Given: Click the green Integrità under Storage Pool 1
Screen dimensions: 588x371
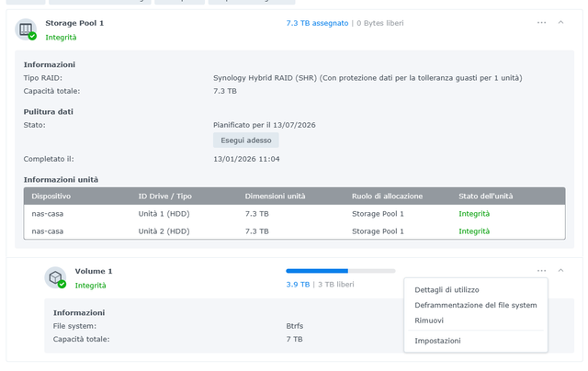Looking at the screenshot, I should tap(61, 37).
